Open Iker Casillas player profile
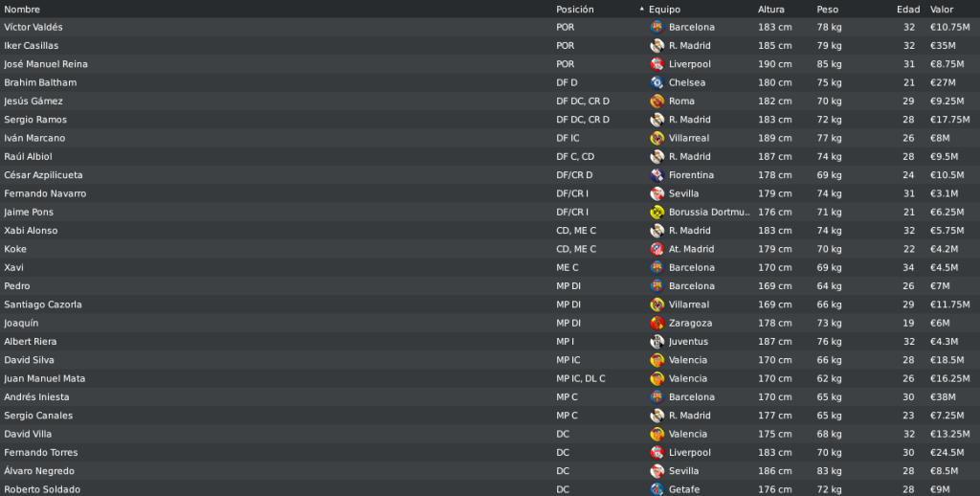This screenshot has height=496, width=980. coord(32,46)
